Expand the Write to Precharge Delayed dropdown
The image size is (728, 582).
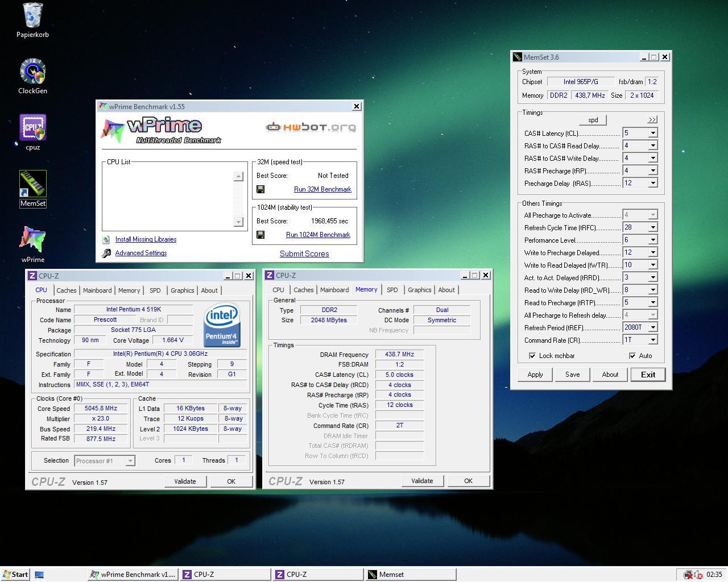(x=653, y=252)
